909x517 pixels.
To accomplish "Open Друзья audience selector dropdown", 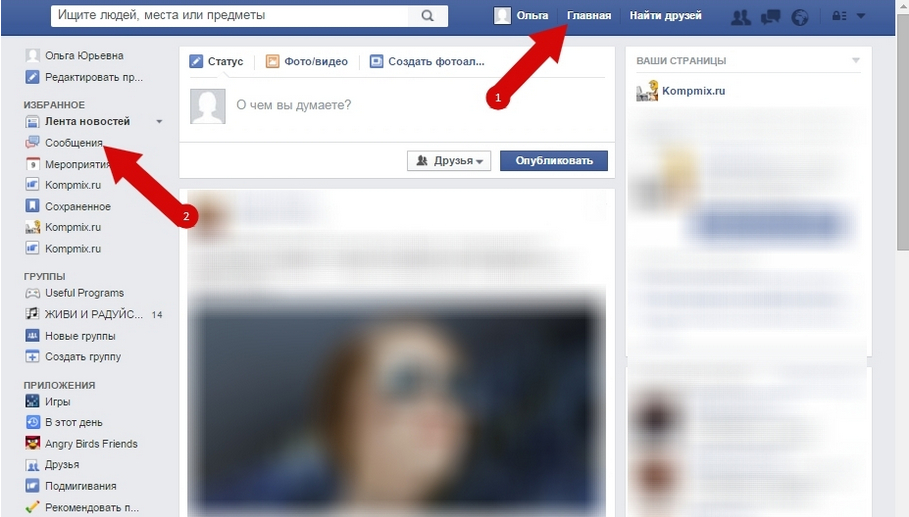I will pos(449,161).
